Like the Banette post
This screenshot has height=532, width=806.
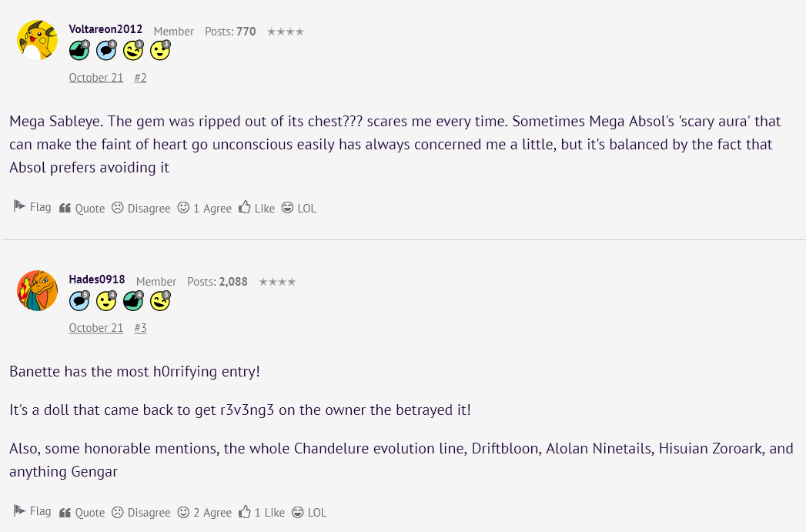tap(262, 512)
